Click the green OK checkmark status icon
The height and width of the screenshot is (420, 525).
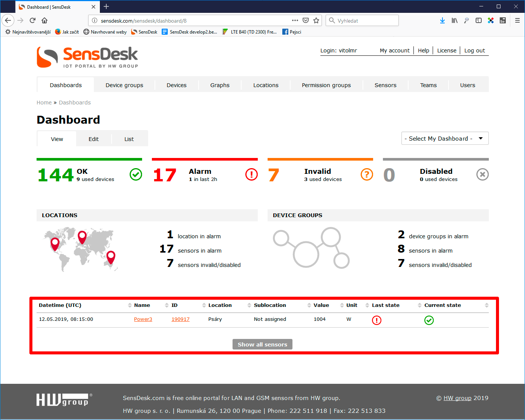136,175
